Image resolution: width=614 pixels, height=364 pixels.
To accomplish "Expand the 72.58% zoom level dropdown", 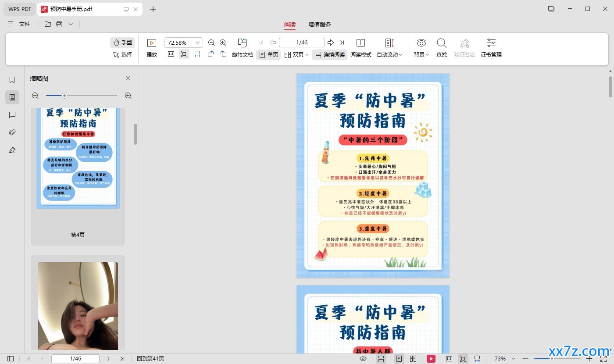I will tap(198, 43).
